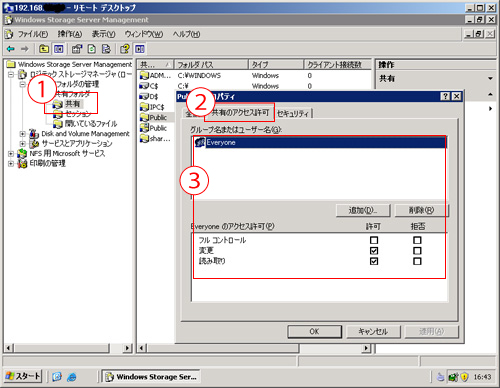
Task: Click the Help question mark toolbar icon
Action: pyautogui.click(x=125, y=49)
